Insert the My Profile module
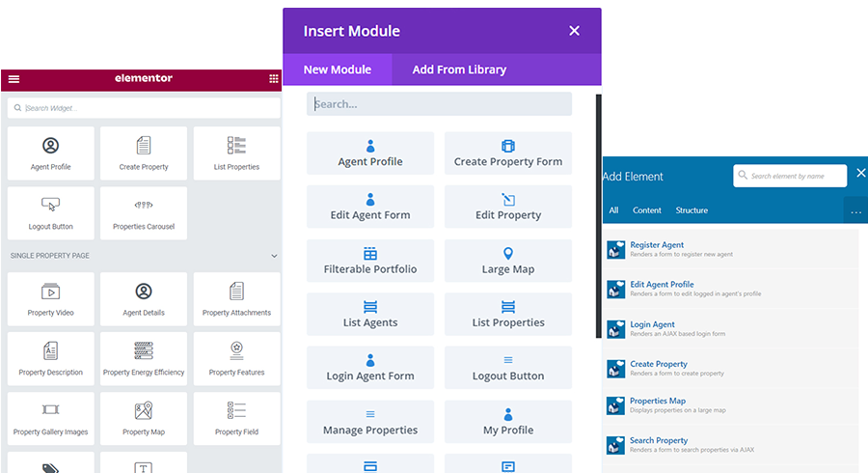The image size is (868, 473). point(508,422)
